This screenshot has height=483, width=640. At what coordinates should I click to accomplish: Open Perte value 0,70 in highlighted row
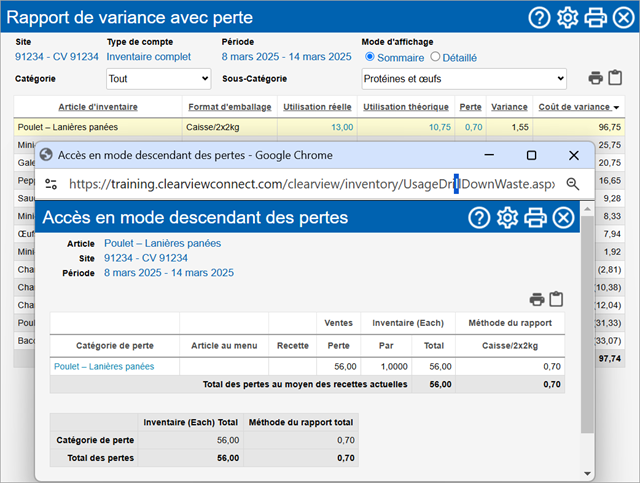coord(473,127)
